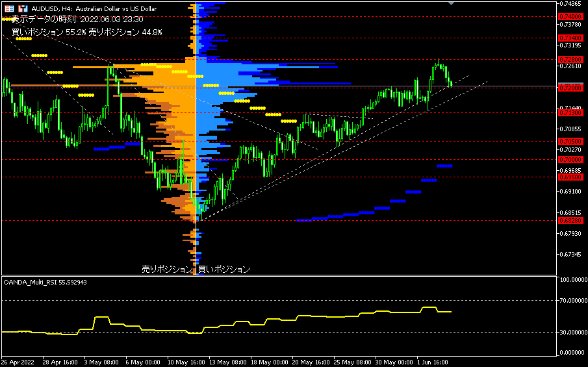The height and width of the screenshot is (367, 588).
Task: Click the 0.72610 value on price scale
Action: [x=570, y=66]
